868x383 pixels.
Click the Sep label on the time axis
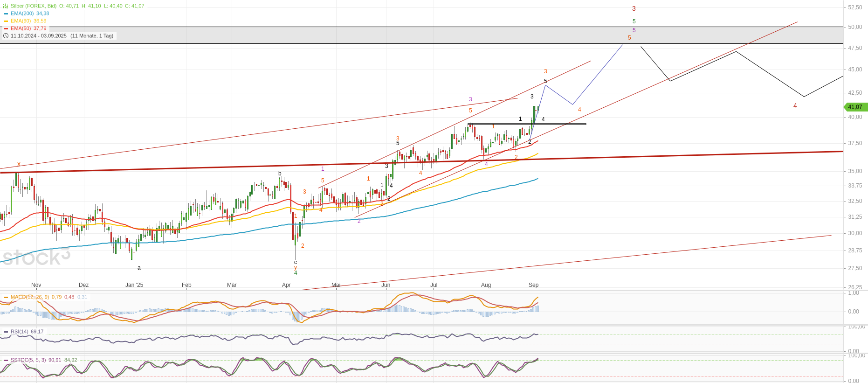533,285
